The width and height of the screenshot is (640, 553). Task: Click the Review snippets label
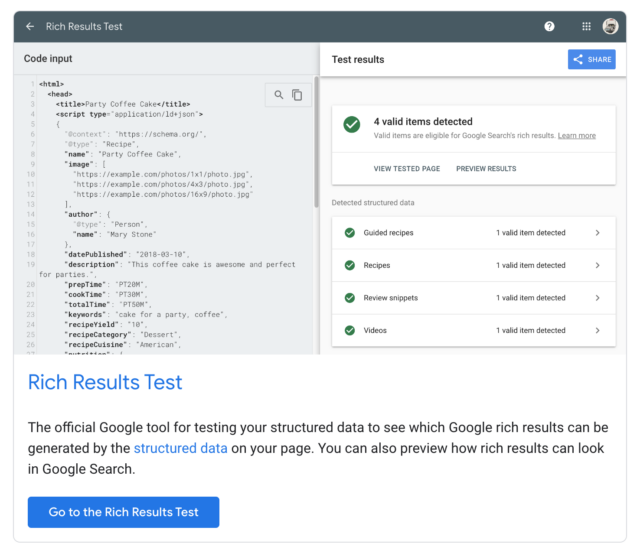[x=391, y=298]
